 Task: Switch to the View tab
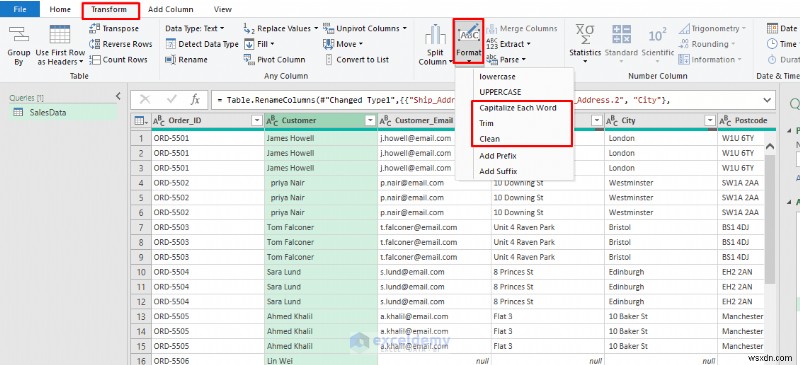(x=222, y=9)
